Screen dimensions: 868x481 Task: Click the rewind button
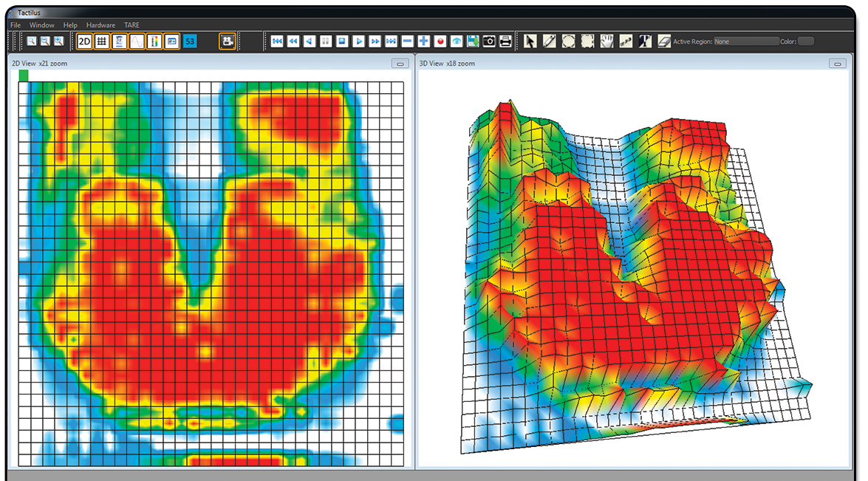click(293, 41)
